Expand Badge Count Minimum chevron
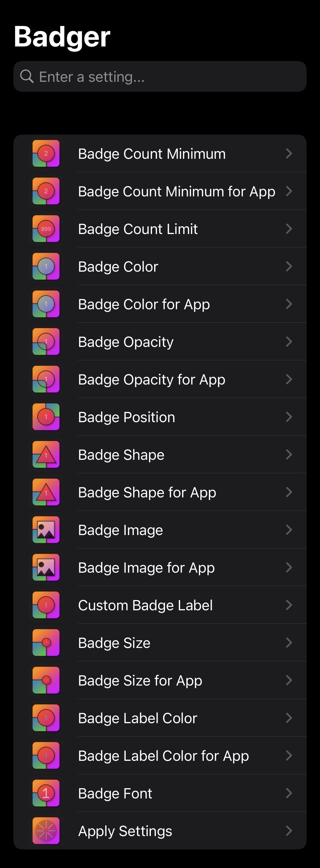 pos(289,154)
